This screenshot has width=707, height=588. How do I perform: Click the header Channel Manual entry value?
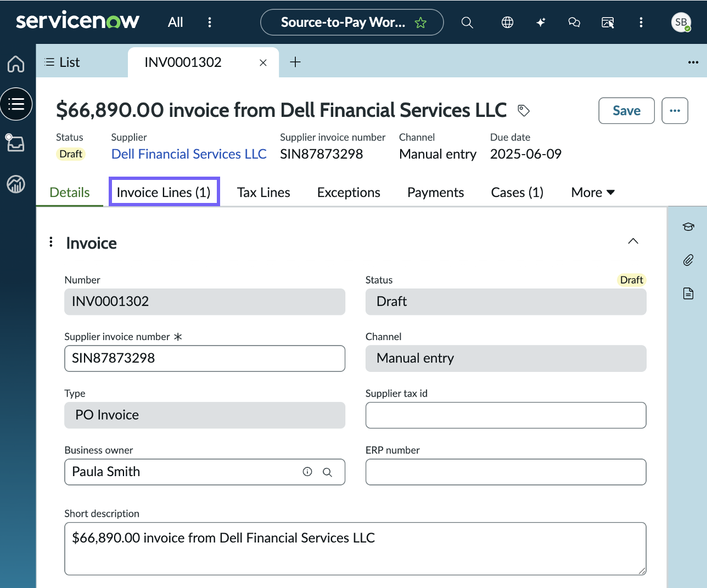coord(437,154)
